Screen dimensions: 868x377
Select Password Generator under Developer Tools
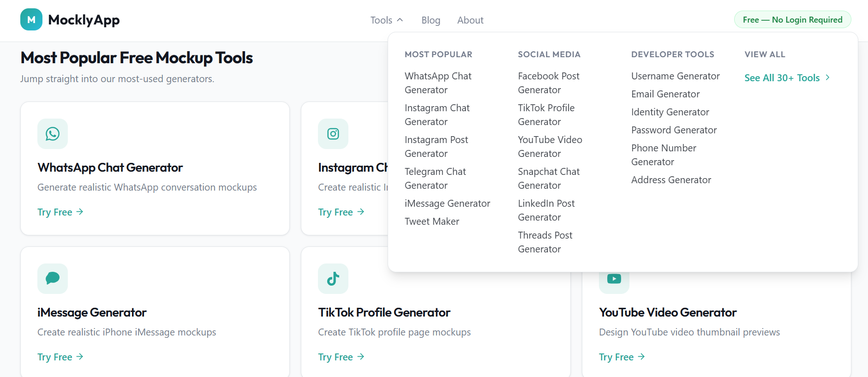(x=674, y=130)
